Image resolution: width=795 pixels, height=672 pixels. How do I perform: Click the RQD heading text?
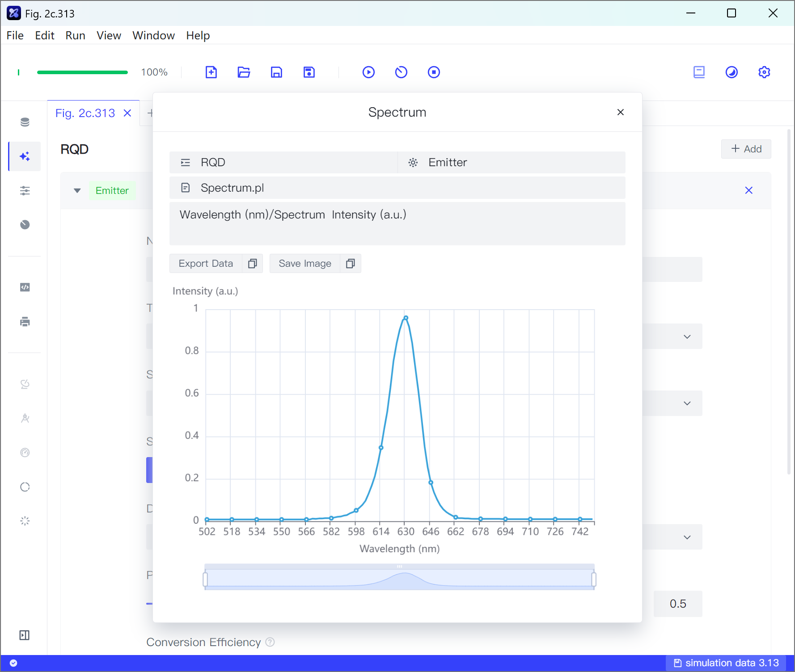point(74,149)
